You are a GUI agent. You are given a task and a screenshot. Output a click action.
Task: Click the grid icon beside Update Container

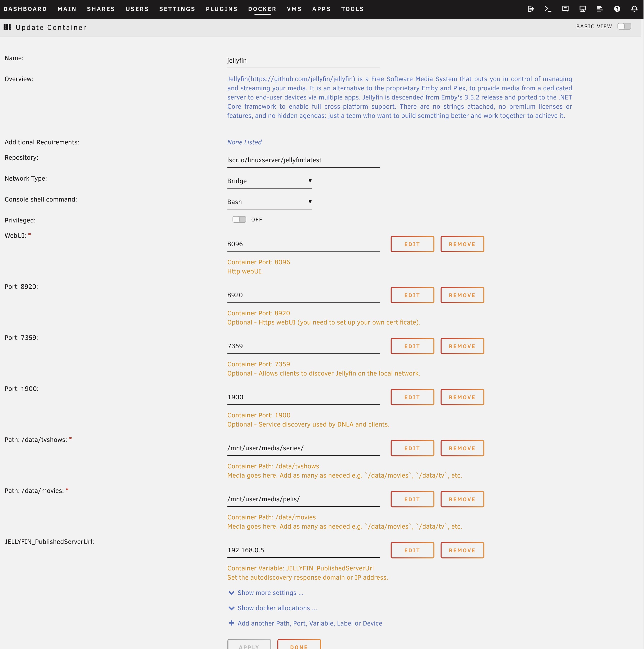click(7, 27)
